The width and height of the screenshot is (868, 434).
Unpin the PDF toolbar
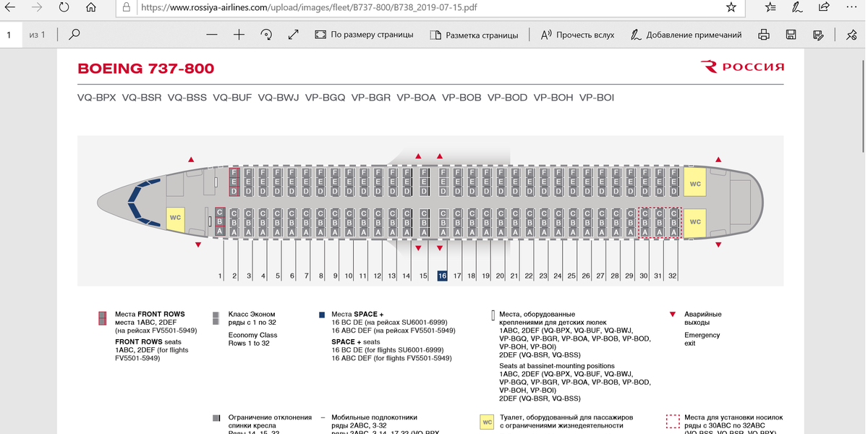coord(851,35)
